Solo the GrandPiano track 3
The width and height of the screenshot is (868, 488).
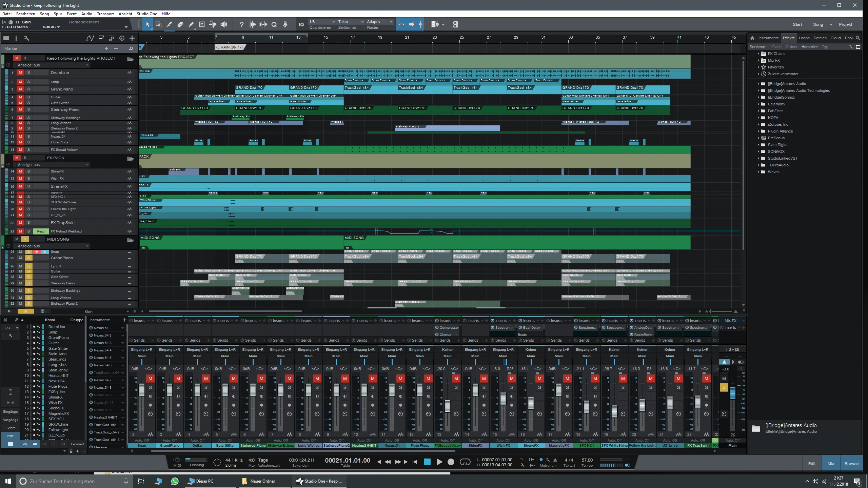[x=28, y=89]
